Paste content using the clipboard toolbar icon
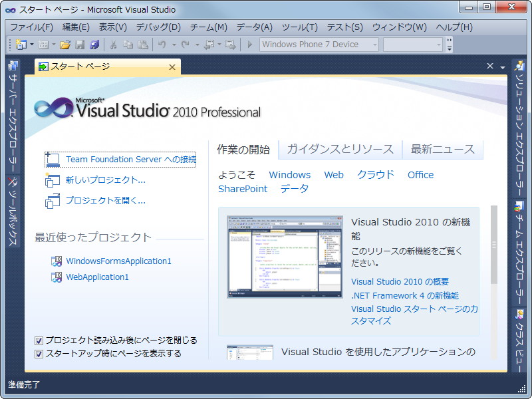This screenshot has width=532, height=399. (x=142, y=45)
